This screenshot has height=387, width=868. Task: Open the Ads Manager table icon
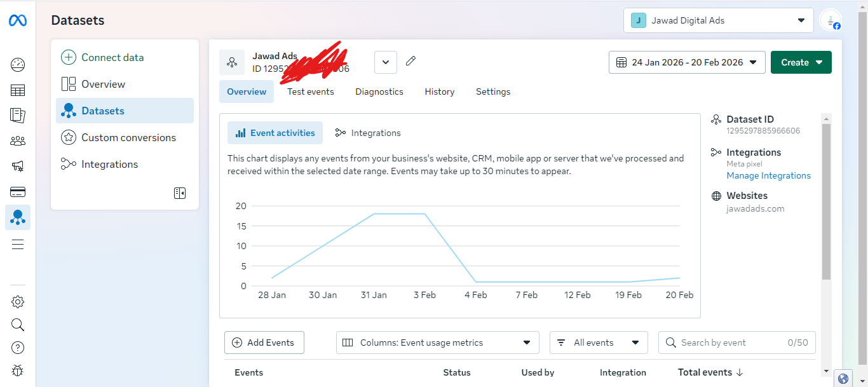[18, 90]
